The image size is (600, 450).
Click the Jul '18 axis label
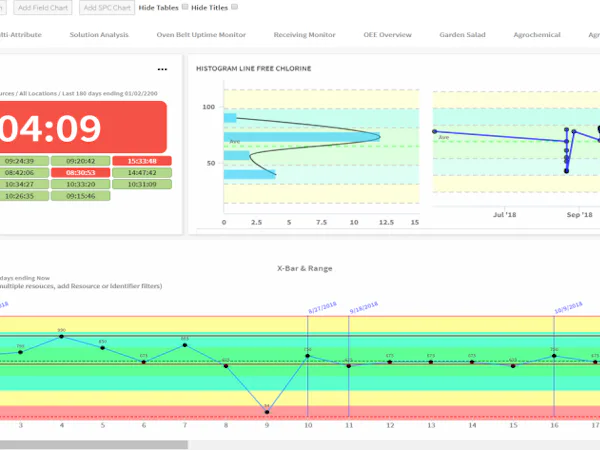pyautogui.click(x=504, y=215)
